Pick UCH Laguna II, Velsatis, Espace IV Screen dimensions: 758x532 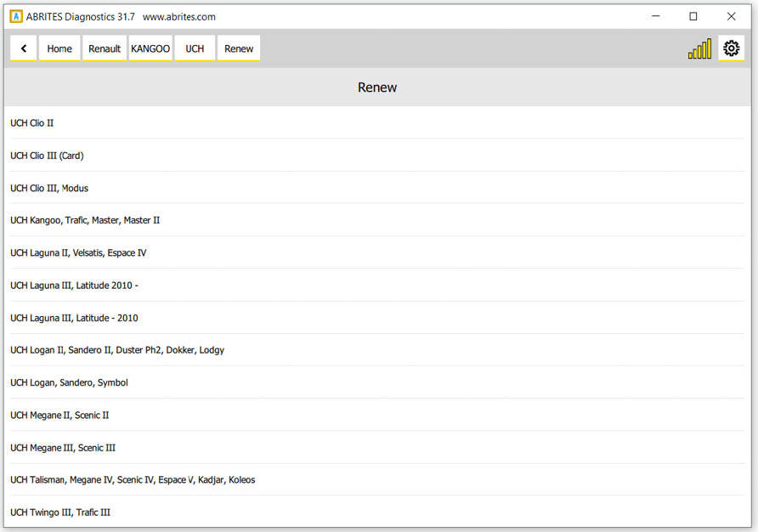[78, 252]
